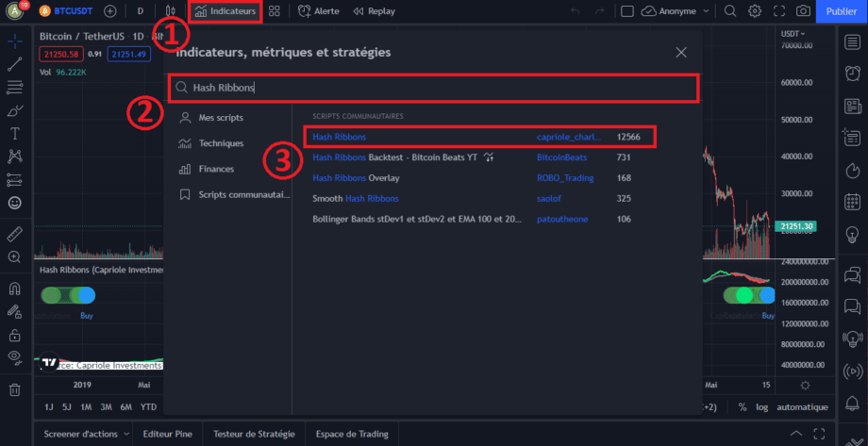
Task: Open the D timeframe interval dropdown
Action: 141,11
